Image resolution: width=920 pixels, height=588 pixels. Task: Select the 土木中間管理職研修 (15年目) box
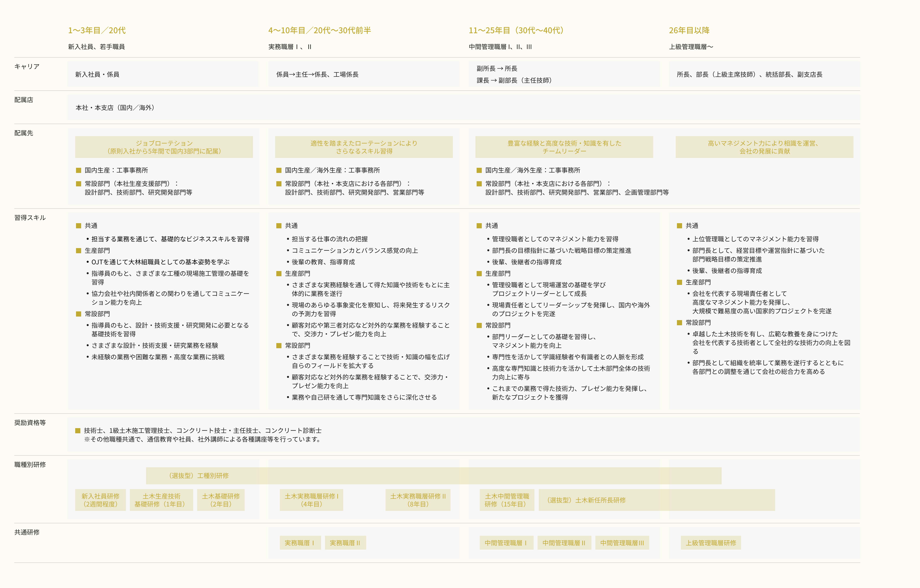coord(507,500)
